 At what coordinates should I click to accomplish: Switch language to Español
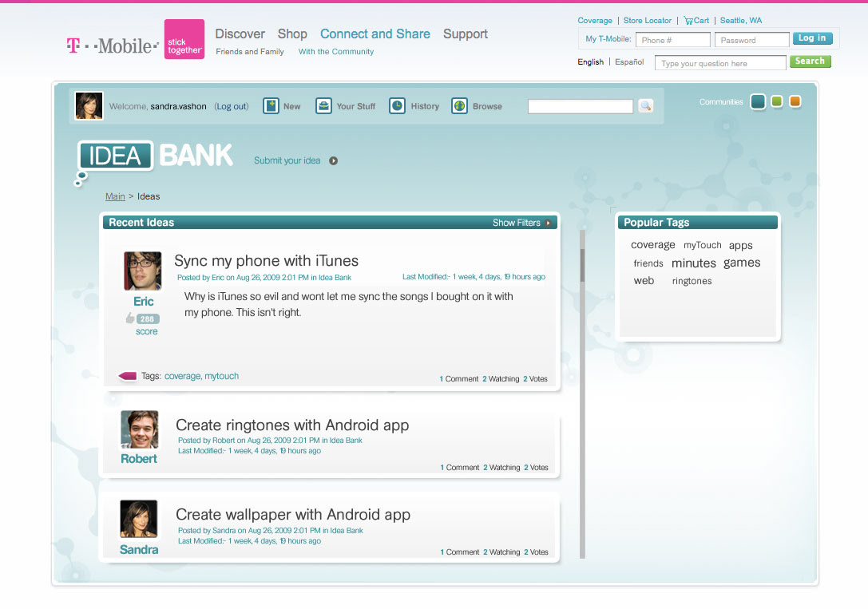click(629, 62)
